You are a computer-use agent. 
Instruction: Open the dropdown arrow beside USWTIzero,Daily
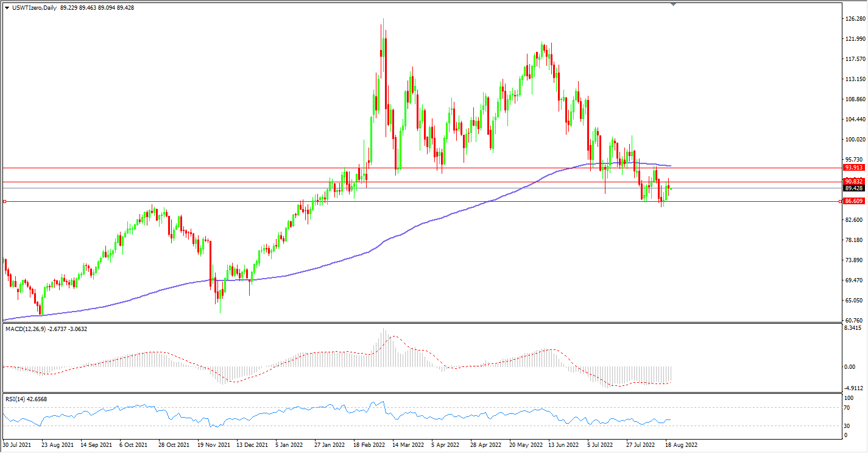coord(7,7)
